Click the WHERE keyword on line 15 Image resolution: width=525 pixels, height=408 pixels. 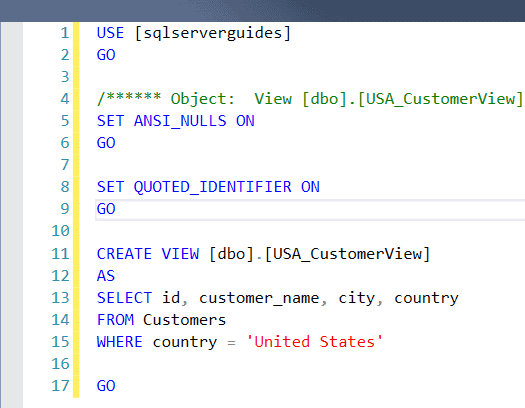pos(120,342)
